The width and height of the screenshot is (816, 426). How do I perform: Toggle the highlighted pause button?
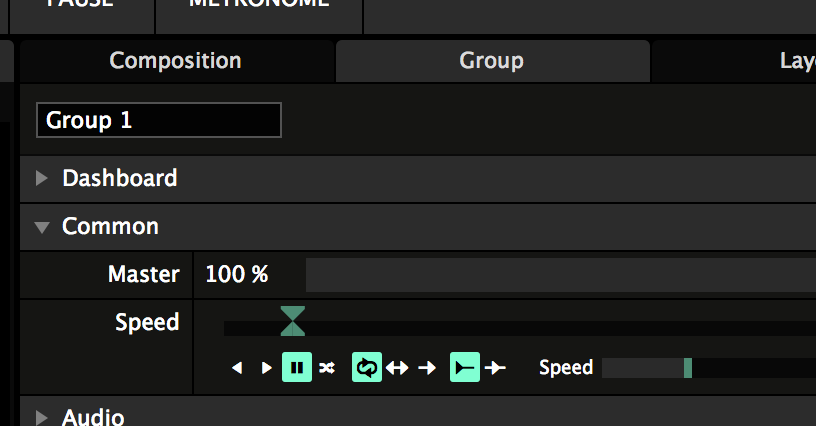click(297, 368)
